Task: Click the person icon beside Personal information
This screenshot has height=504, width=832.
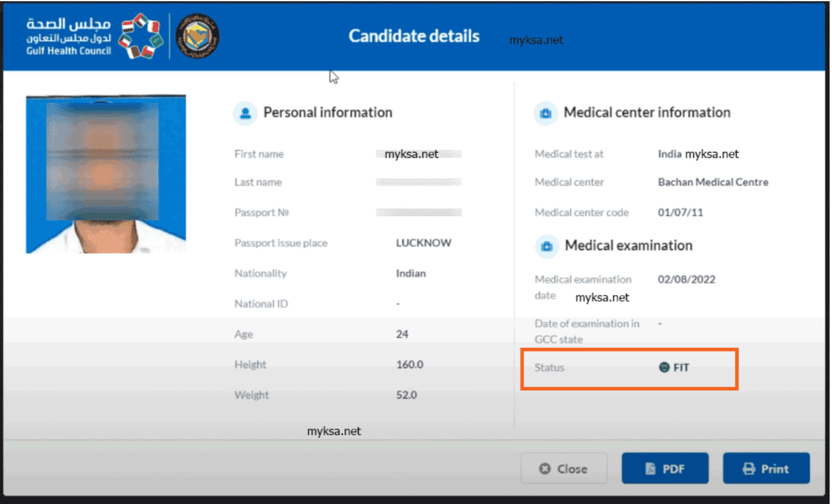Action: point(245,113)
